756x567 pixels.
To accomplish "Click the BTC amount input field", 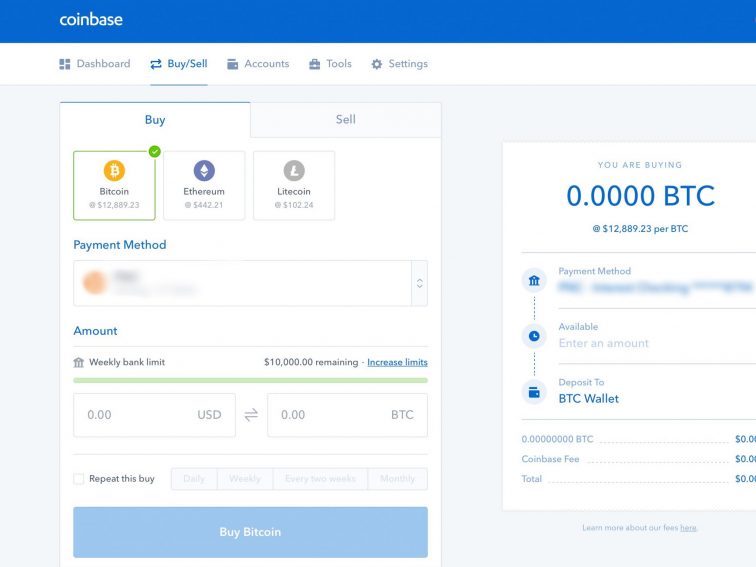I will point(347,415).
